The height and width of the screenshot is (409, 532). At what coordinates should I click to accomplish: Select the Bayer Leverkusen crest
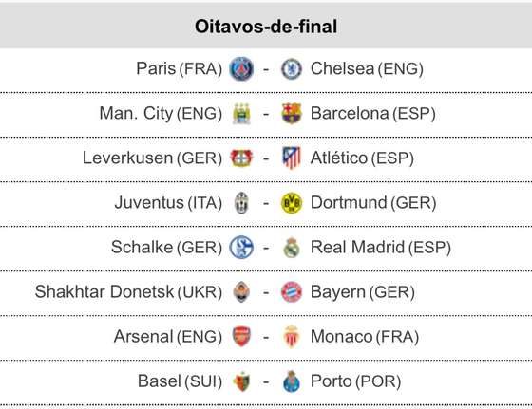pyautogui.click(x=241, y=158)
